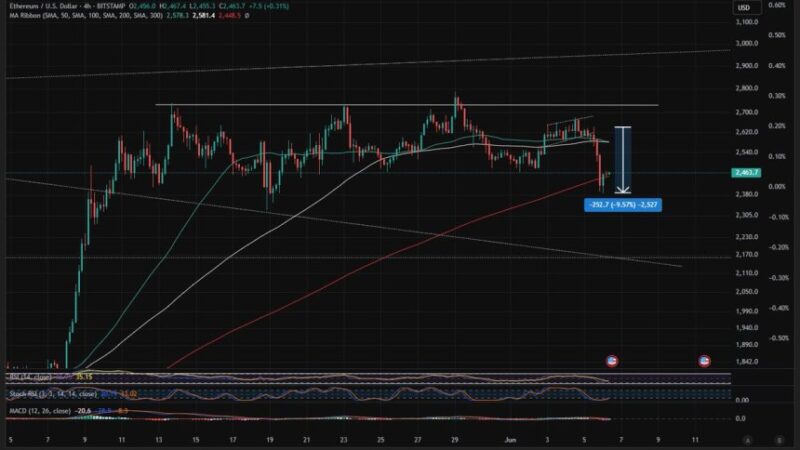
Task: Click the MA Ribbon value 2,578.3
Action: 178,16
